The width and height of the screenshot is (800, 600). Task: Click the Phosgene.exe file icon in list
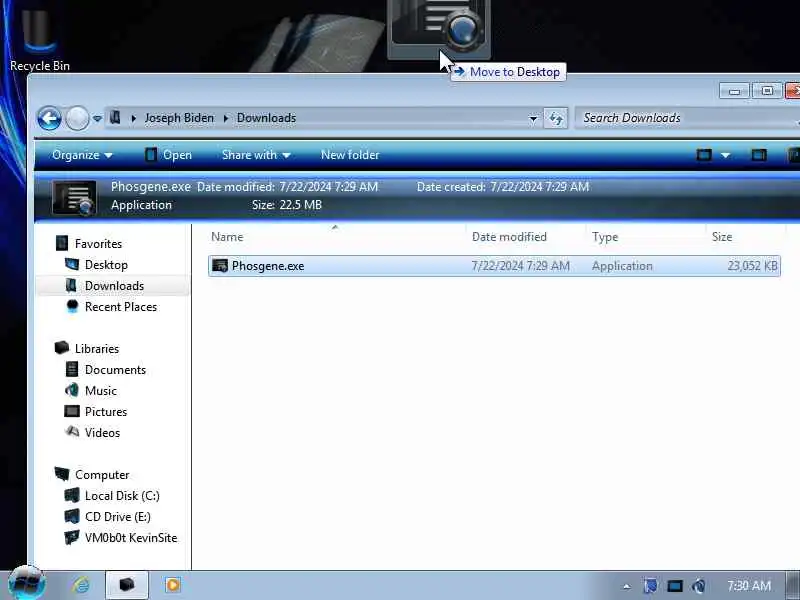pyautogui.click(x=220, y=266)
